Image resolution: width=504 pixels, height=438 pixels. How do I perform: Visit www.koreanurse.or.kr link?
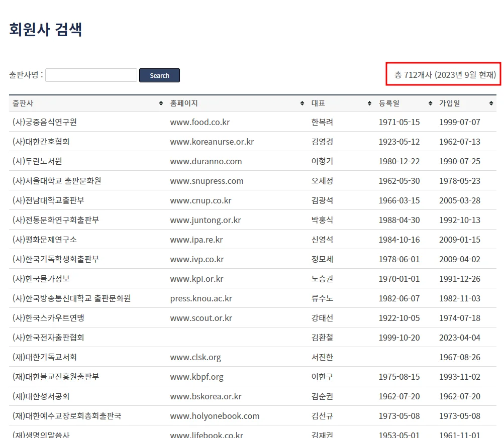212,142
